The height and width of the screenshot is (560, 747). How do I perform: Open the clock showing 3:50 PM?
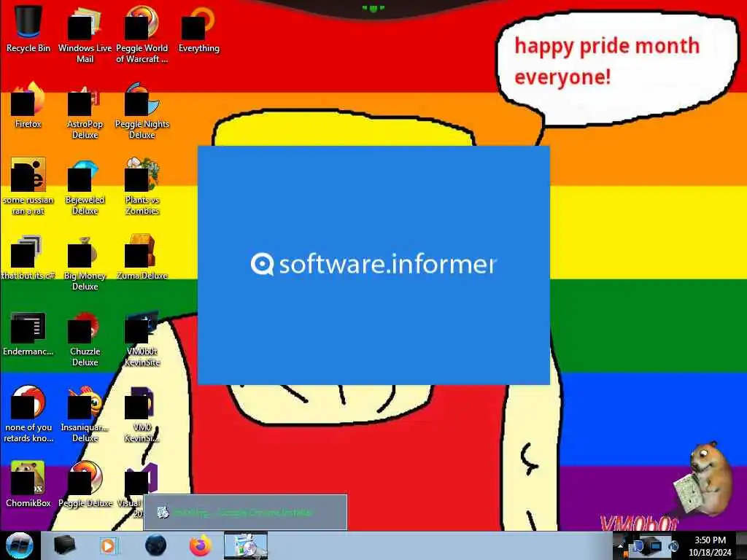710,545
